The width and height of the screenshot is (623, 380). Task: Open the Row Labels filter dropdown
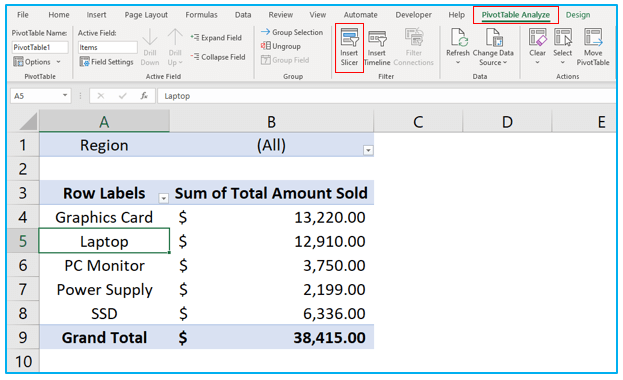163,198
